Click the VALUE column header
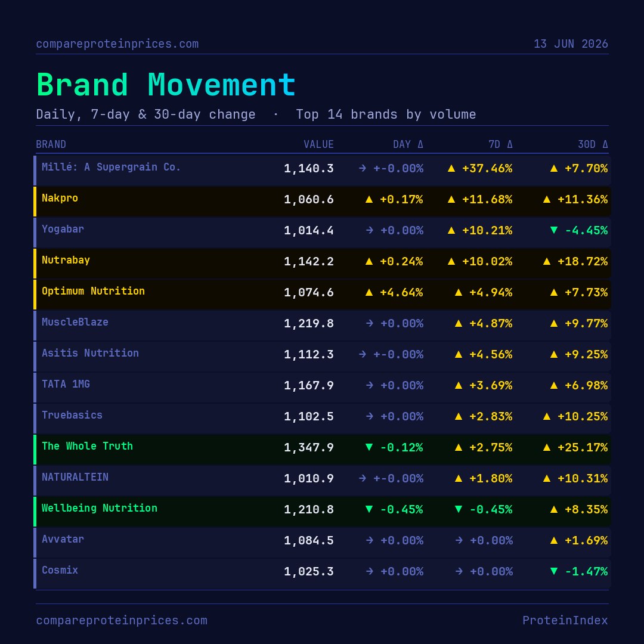Screen dimensions: 644x644 318,144
